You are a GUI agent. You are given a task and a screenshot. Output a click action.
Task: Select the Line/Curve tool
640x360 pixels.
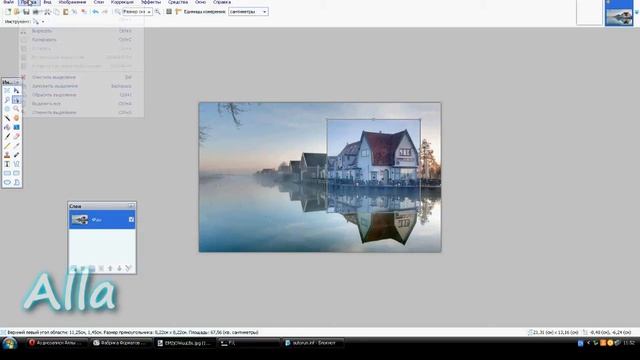[16, 164]
